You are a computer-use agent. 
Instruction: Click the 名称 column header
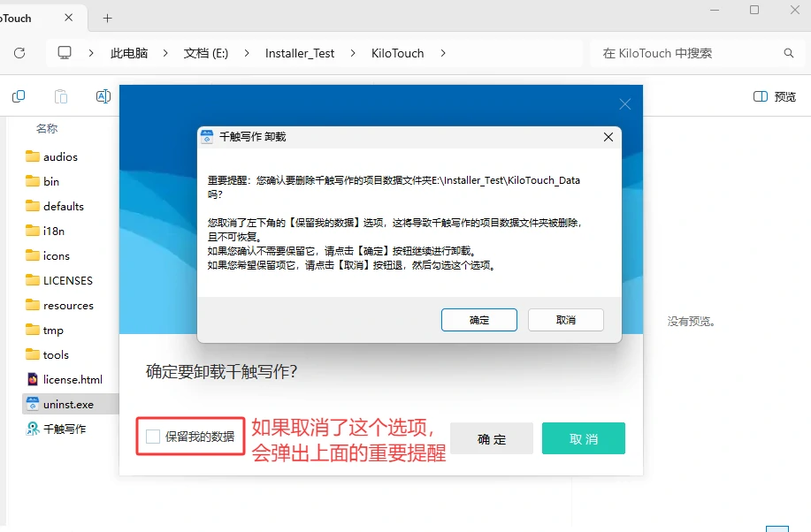click(47, 128)
